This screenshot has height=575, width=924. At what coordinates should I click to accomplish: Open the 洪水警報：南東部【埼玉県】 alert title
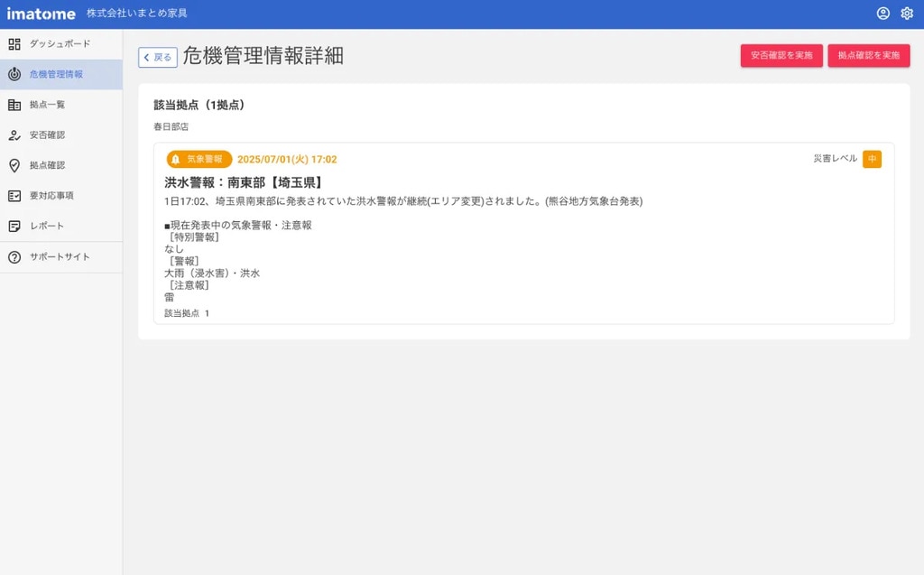coord(244,182)
